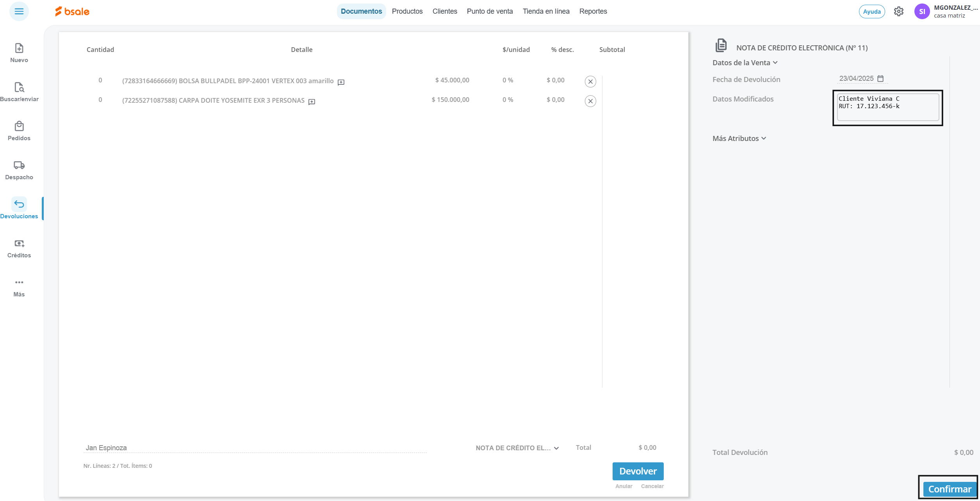Open the Despacho truck icon
The height and width of the screenshot is (501, 980).
(19, 166)
